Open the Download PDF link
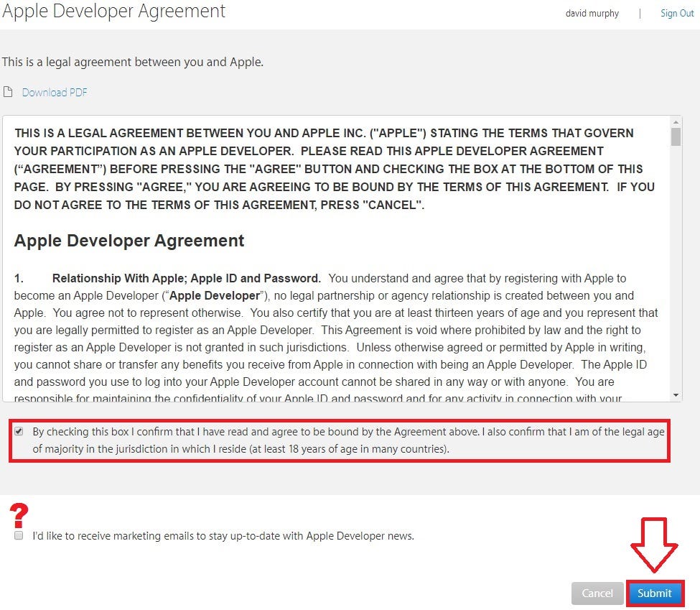This screenshot has width=700, height=610. [55, 93]
